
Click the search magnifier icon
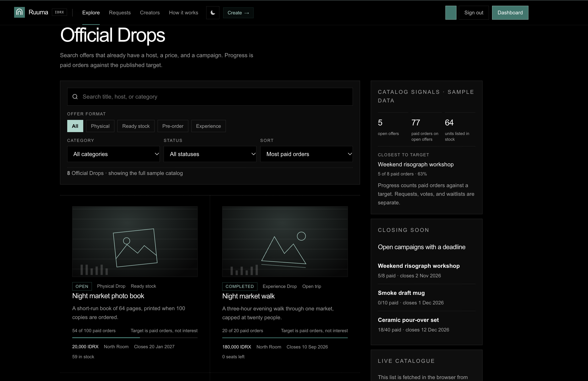point(75,97)
